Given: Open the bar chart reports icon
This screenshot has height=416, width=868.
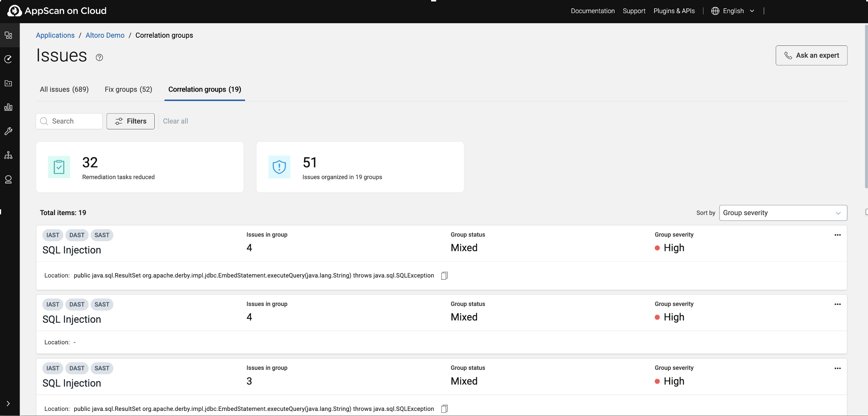Looking at the screenshot, I should coord(8,107).
